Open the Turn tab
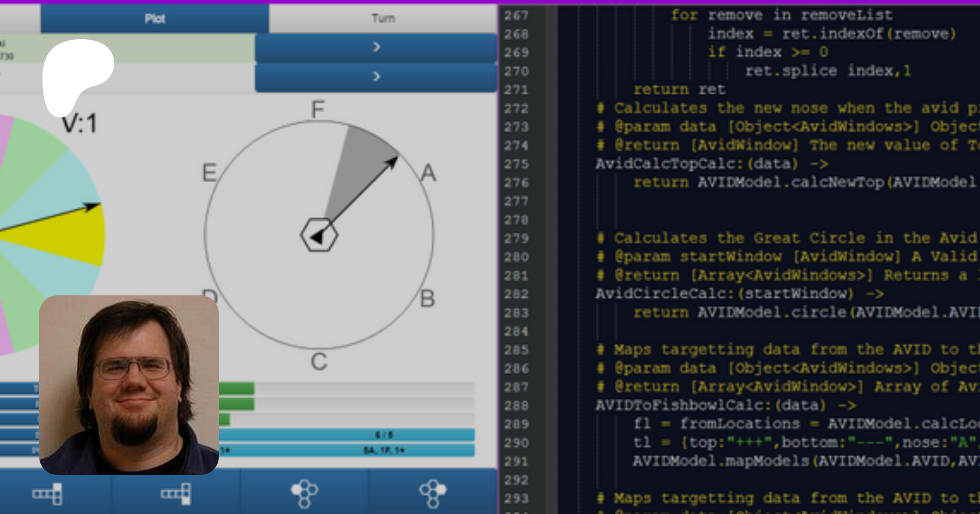The image size is (980, 514). coord(383,19)
